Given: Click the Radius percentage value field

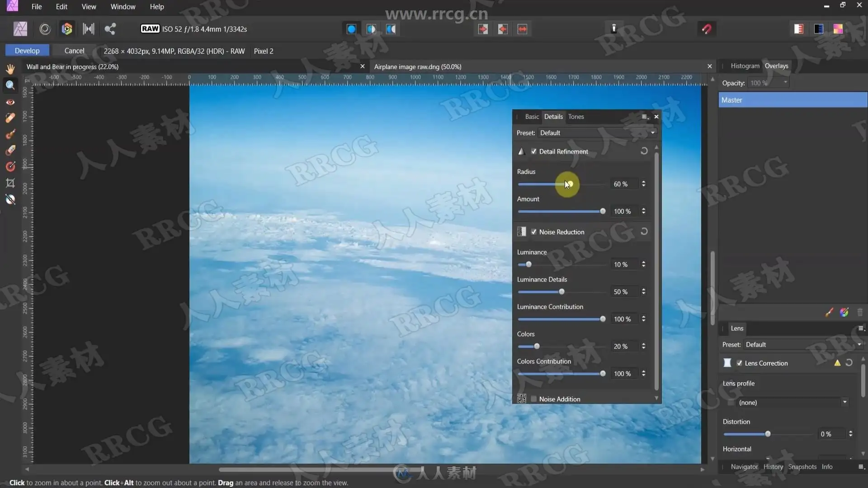Looking at the screenshot, I should click(624, 184).
